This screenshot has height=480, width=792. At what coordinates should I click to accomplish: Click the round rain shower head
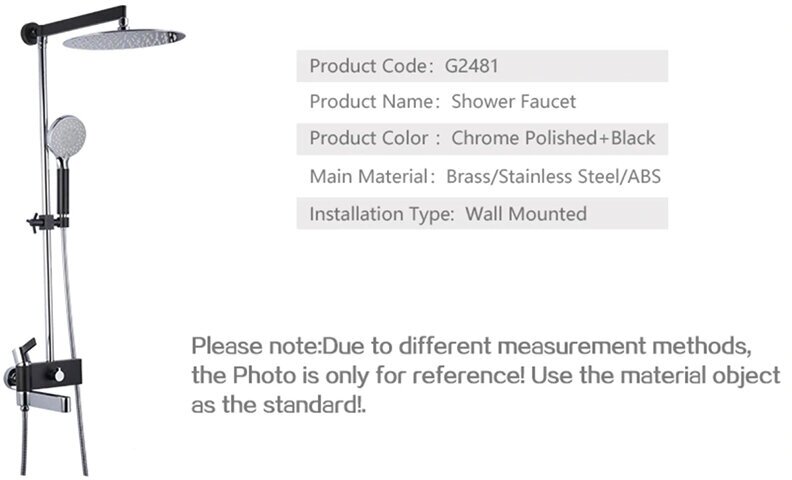(x=124, y=39)
